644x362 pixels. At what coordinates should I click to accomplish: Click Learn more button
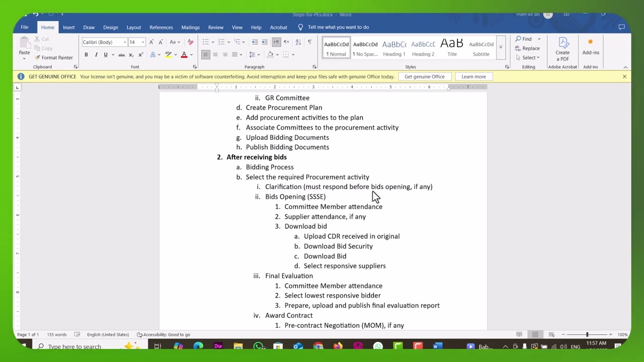(x=473, y=76)
